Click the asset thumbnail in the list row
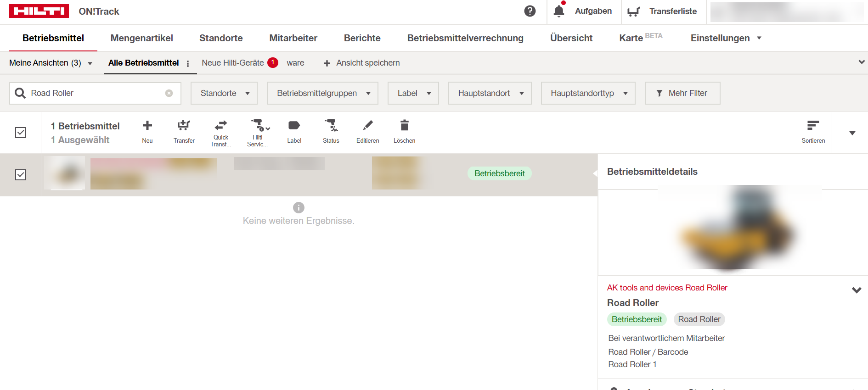The width and height of the screenshot is (868, 390). pyautogui.click(x=65, y=173)
